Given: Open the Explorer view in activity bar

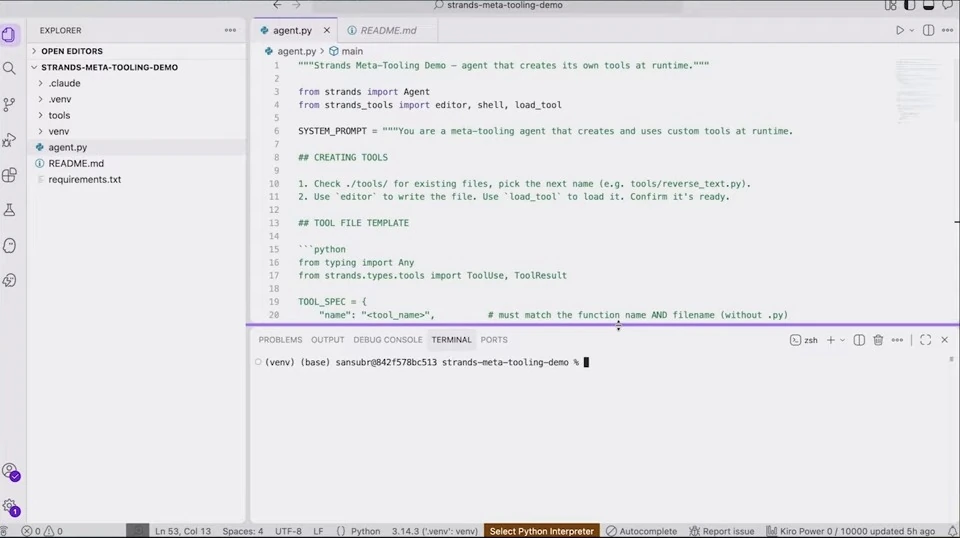Looking at the screenshot, I should (x=9, y=34).
